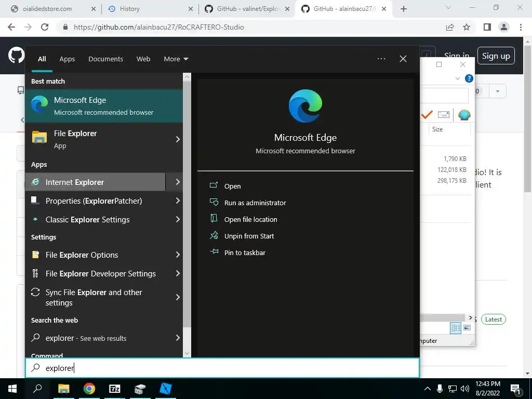Screen dimensions: 532x399
Task: Switch to the All search tab
Action: click(42, 59)
